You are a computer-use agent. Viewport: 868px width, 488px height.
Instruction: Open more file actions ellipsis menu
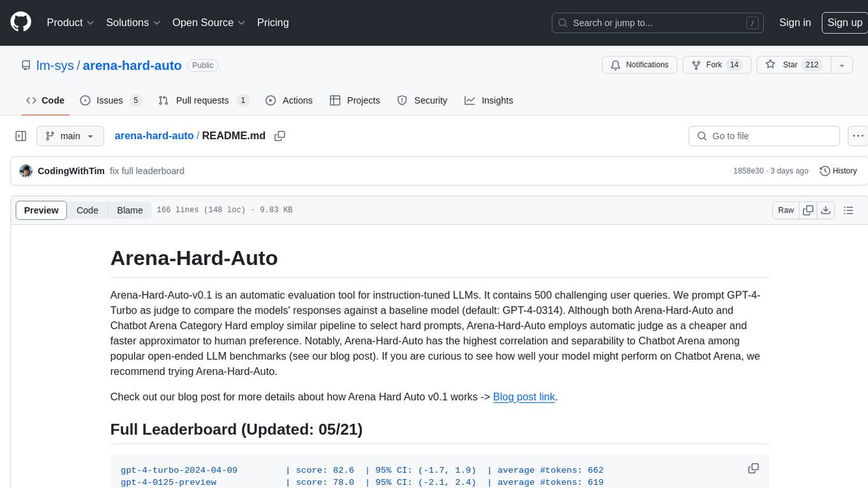pos(858,136)
